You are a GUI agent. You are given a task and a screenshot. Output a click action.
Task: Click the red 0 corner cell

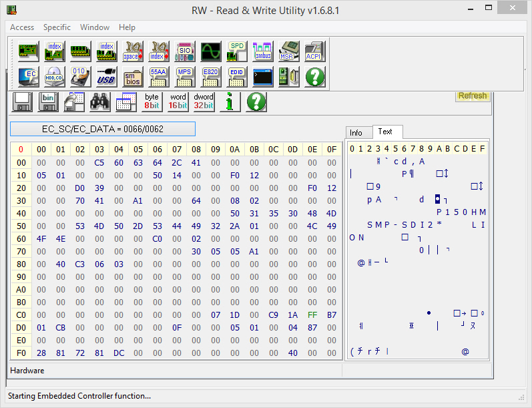pos(21,150)
